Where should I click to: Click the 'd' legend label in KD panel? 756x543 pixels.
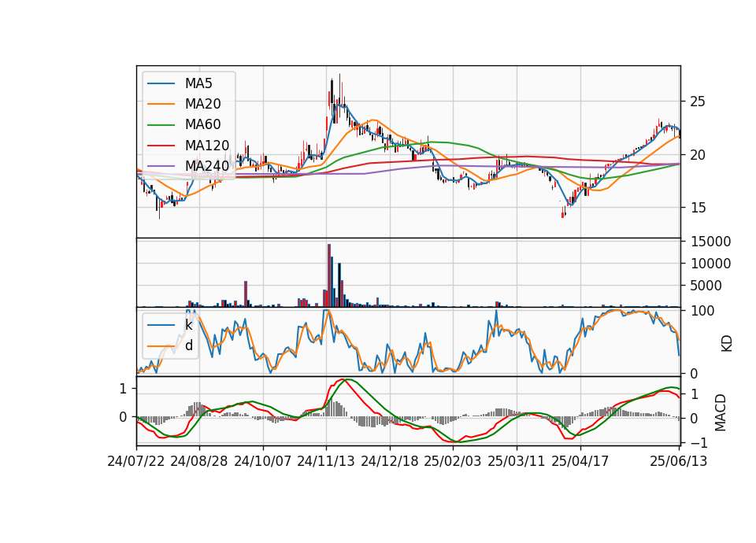[189, 345]
